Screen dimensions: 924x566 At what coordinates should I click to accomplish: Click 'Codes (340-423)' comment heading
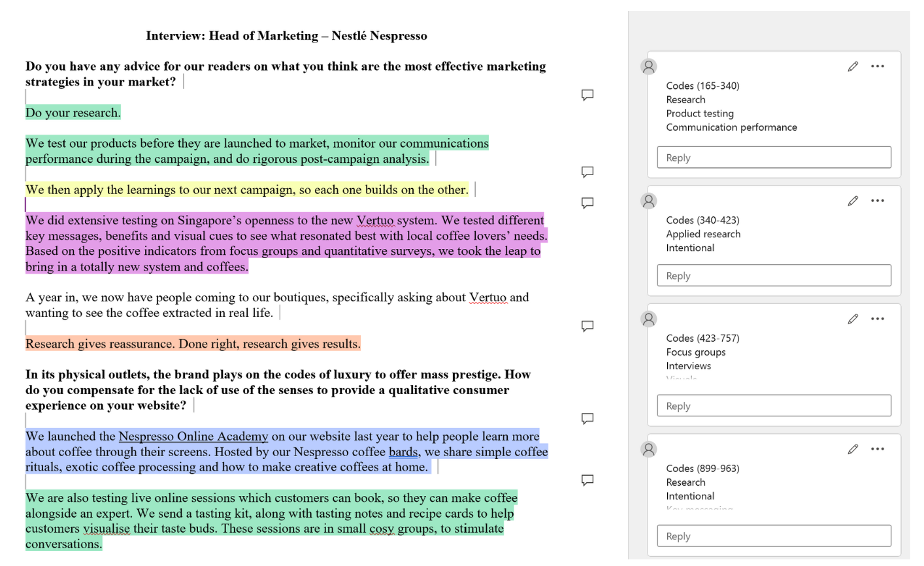click(x=702, y=220)
